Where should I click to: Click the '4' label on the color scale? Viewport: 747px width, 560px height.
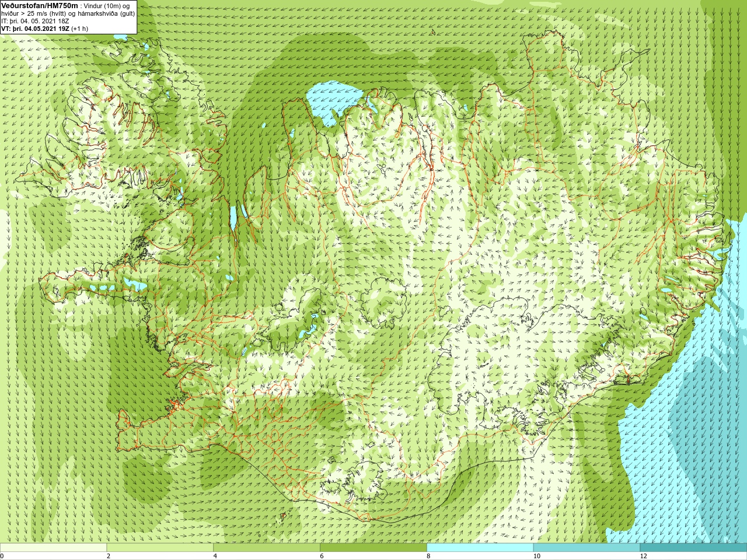click(x=215, y=556)
